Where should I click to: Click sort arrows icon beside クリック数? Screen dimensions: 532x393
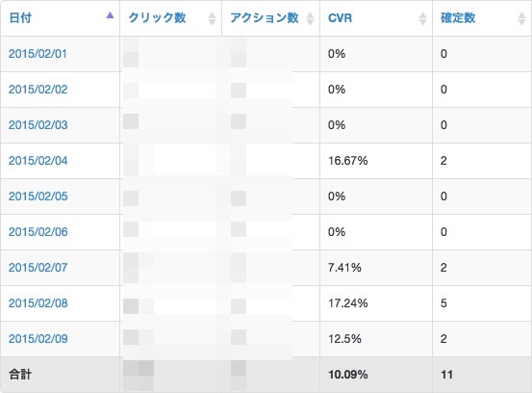point(212,18)
